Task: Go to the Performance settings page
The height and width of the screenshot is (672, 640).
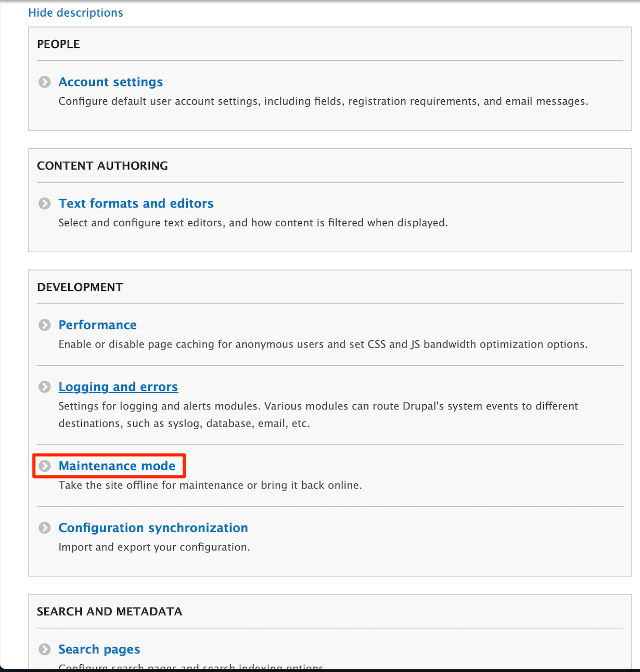Action: [x=97, y=325]
